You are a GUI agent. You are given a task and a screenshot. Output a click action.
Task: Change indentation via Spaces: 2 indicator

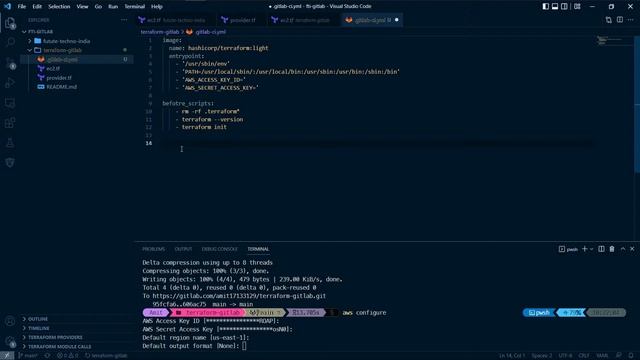pyautogui.click(x=542, y=356)
